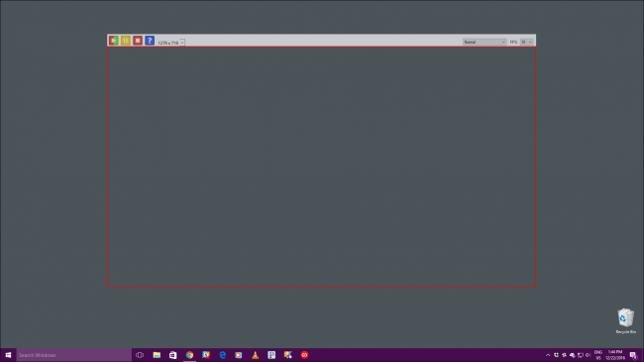Click the OneDrive cloud tray icon
The image size is (644, 362).
(x=572, y=355)
